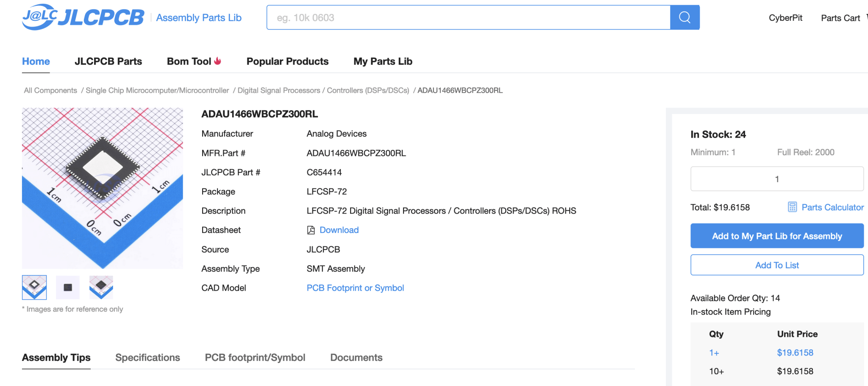The image size is (868, 386).
Task: Open the JLCPCB Parts menu item
Action: pyautogui.click(x=108, y=61)
